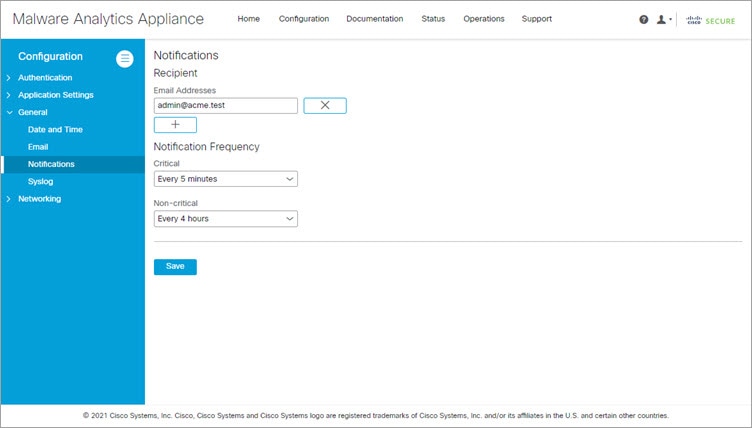Remove the admin@acme.test email with X

pyautogui.click(x=325, y=106)
